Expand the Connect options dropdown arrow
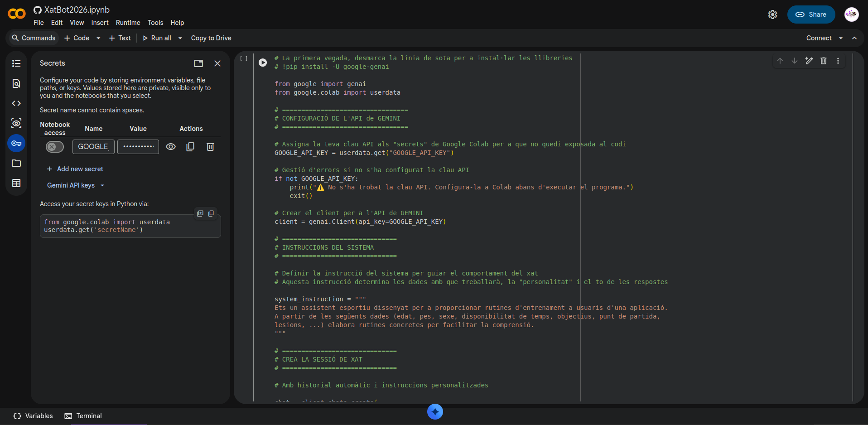The width and height of the screenshot is (868, 425). pos(841,38)
